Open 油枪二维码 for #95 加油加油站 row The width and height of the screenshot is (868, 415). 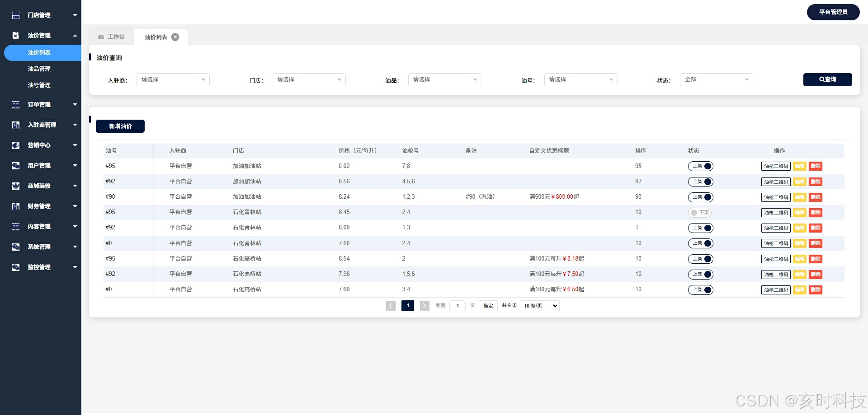(776, 166)
